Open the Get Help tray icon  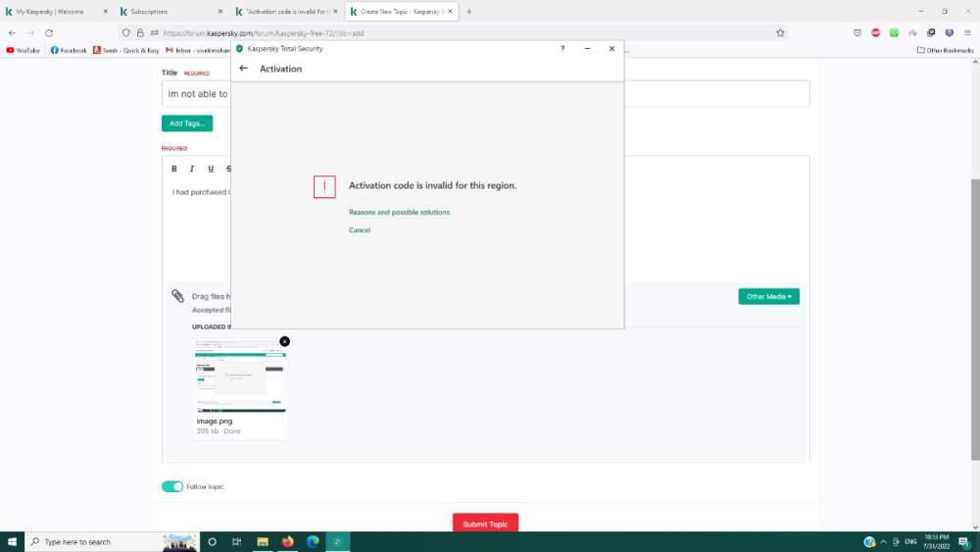coord(868,542)
